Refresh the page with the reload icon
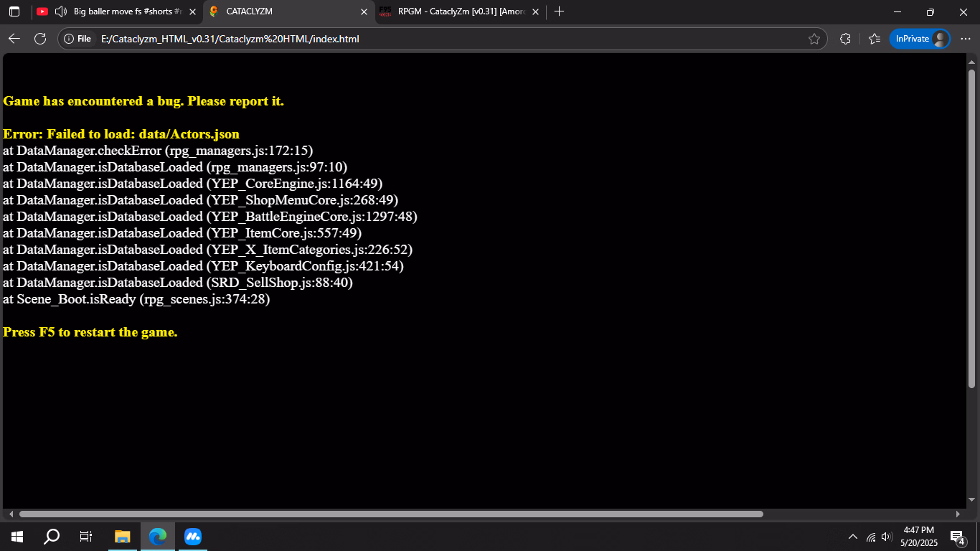The image size is (980, 551). 40,39
